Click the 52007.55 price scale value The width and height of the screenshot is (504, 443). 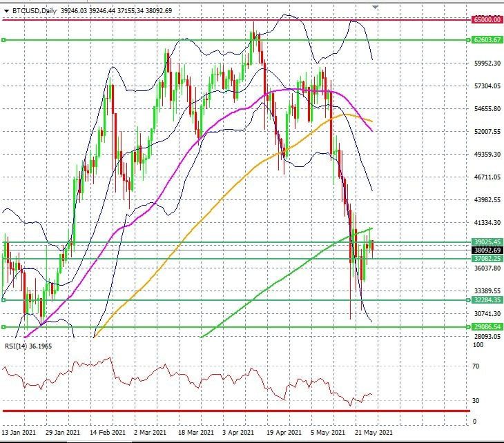487,131
